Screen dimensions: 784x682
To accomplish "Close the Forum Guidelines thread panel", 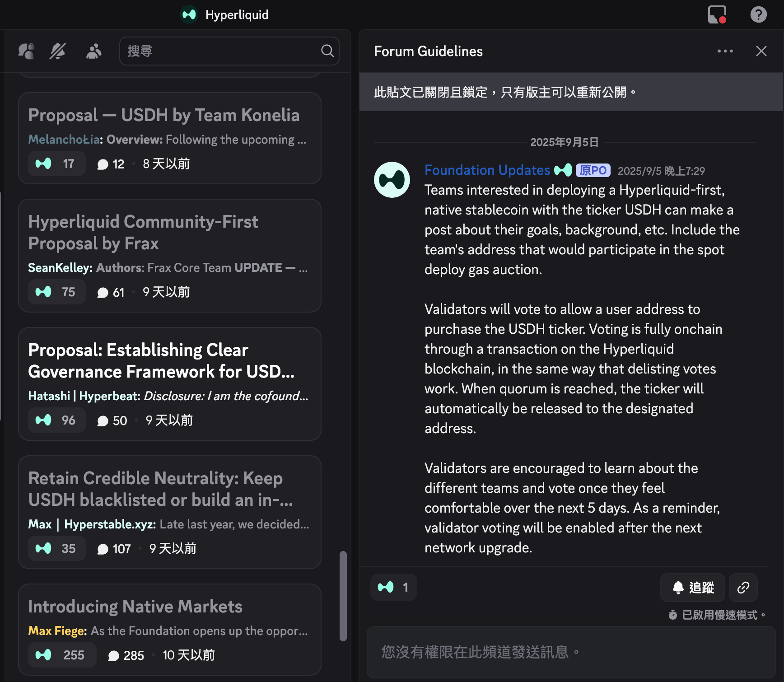I will tap(761, 51).
